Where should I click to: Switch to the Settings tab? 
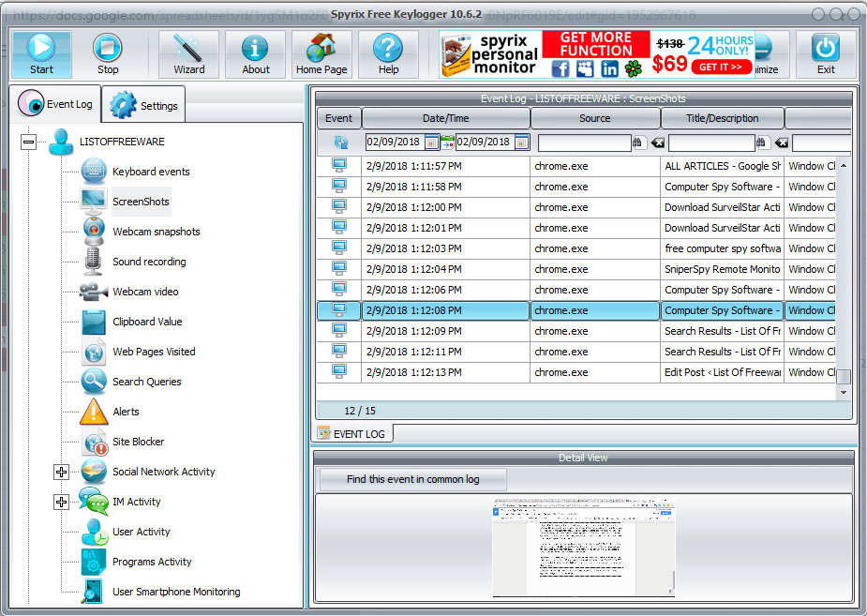pos(143,105)
